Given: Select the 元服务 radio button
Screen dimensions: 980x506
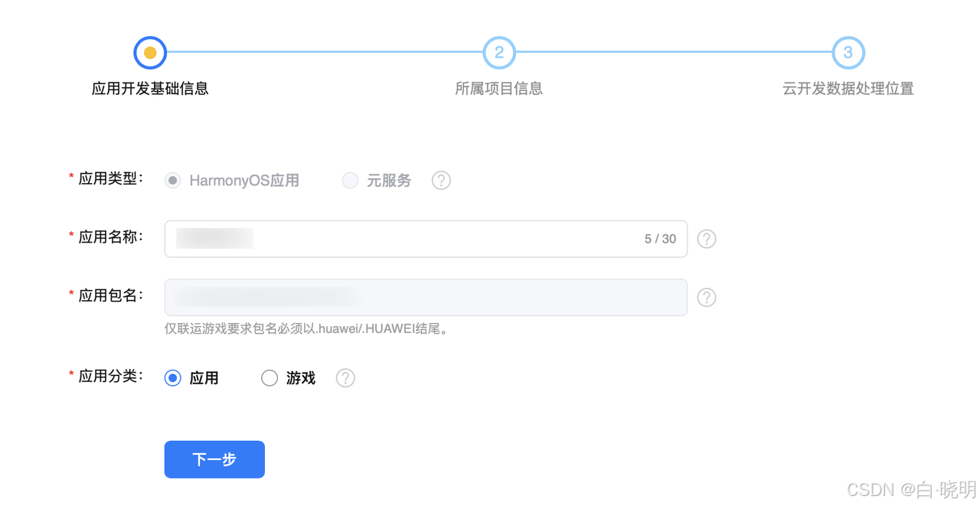Looking at the screenshot, I should (x=350, y=181).
